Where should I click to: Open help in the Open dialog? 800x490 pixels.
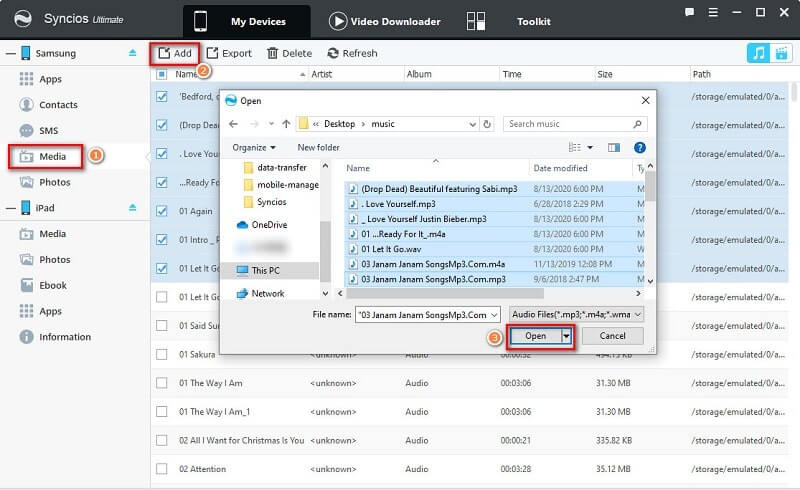(639, 148)
